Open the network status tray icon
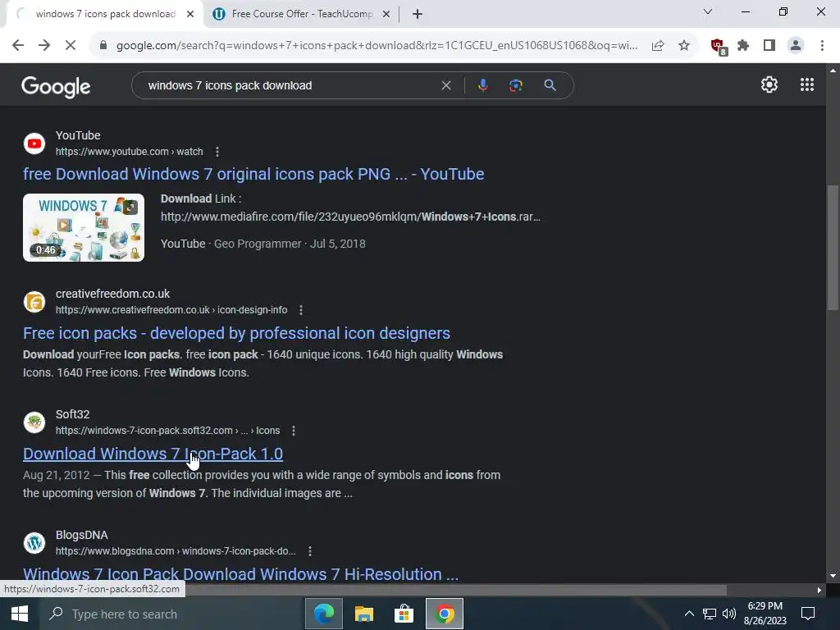The image size is (840, 630). pyautogui.click(x=710, y=614)
